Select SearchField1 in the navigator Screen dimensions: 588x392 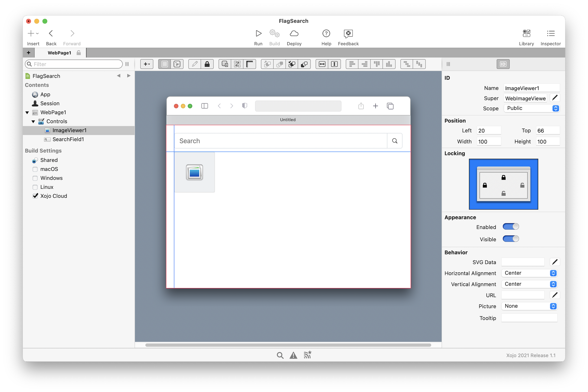(68, 139)
